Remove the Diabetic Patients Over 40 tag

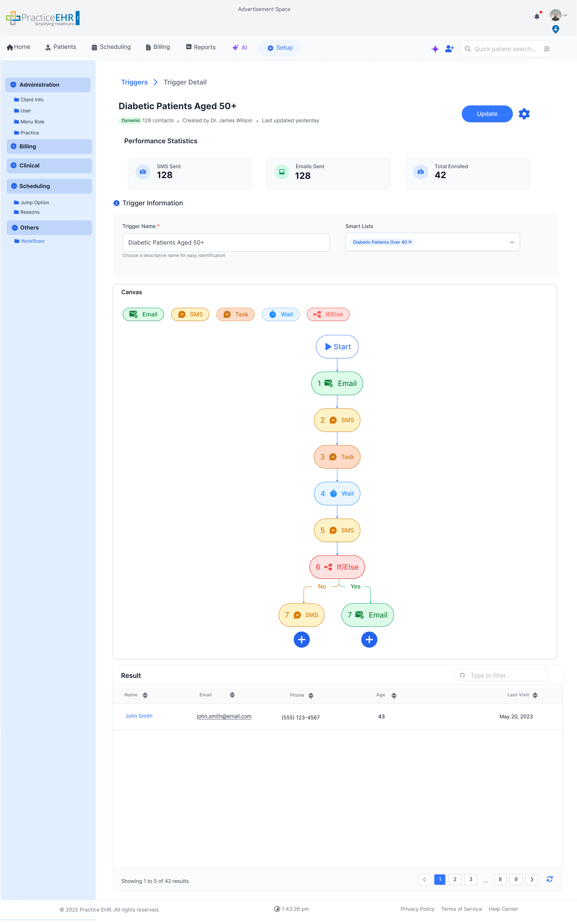pyautogui.click(x=410, y=242)
